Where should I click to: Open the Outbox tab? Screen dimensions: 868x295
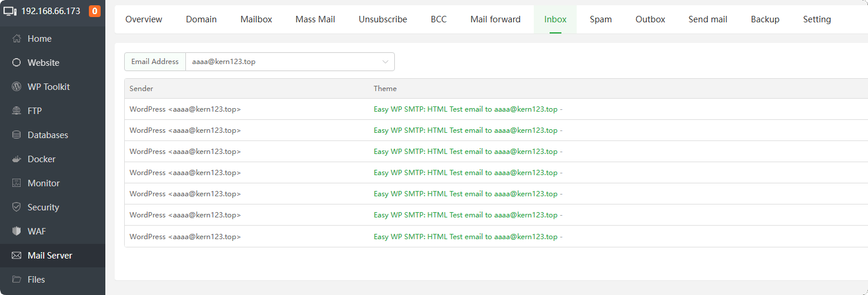point(650,19)
